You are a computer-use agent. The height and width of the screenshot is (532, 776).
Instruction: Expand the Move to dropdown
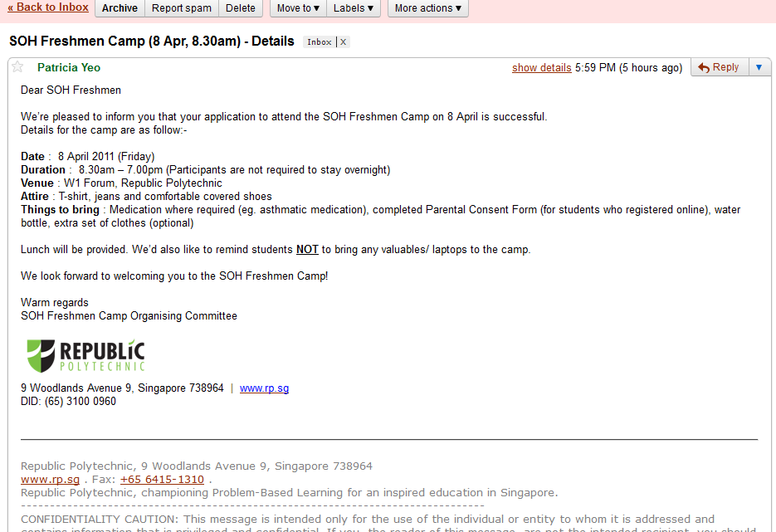pyautogui.click(x=298, y=8)
